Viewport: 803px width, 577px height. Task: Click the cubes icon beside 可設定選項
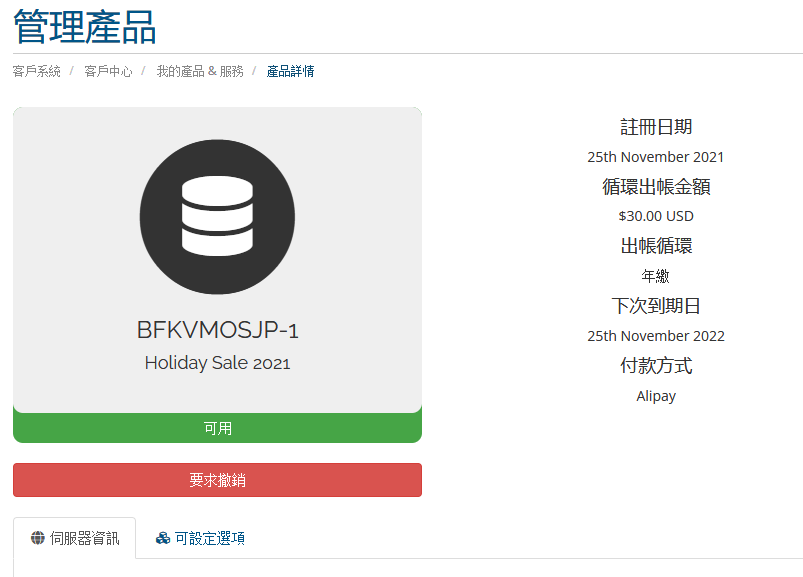(x=163, y=538)
